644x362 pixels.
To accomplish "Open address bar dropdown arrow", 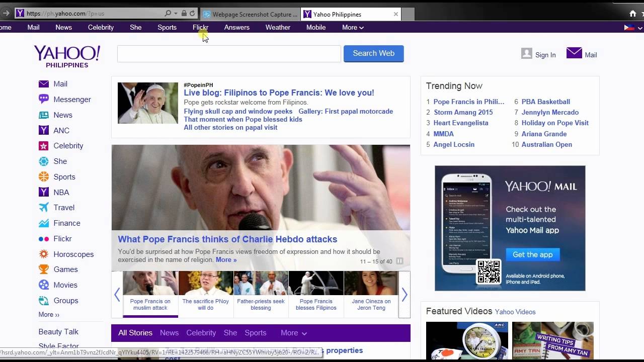I will coord(176,14).
